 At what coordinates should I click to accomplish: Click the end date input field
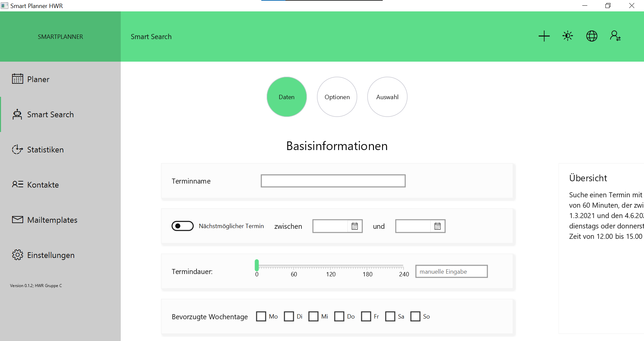click(413, 226)
